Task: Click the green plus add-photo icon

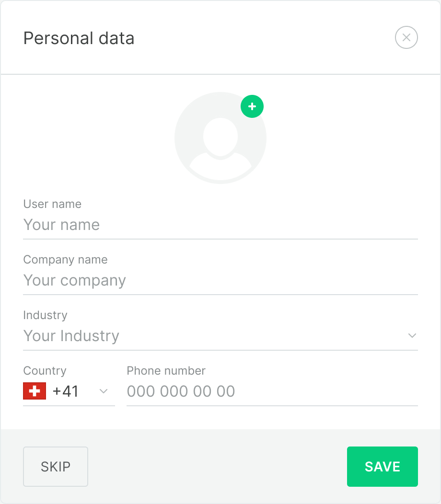Action: [252, 106]
